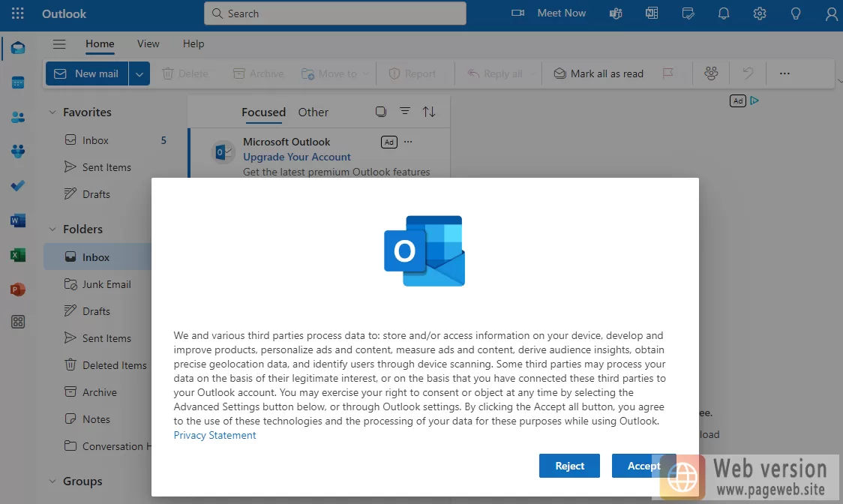Select the Focused inbox tab

click(263, 112)
